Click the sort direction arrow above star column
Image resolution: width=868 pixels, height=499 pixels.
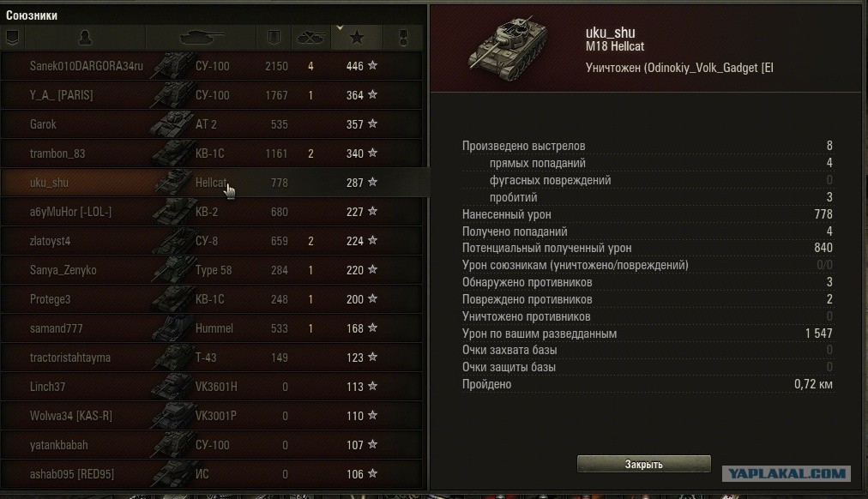(x=340, y=27)
